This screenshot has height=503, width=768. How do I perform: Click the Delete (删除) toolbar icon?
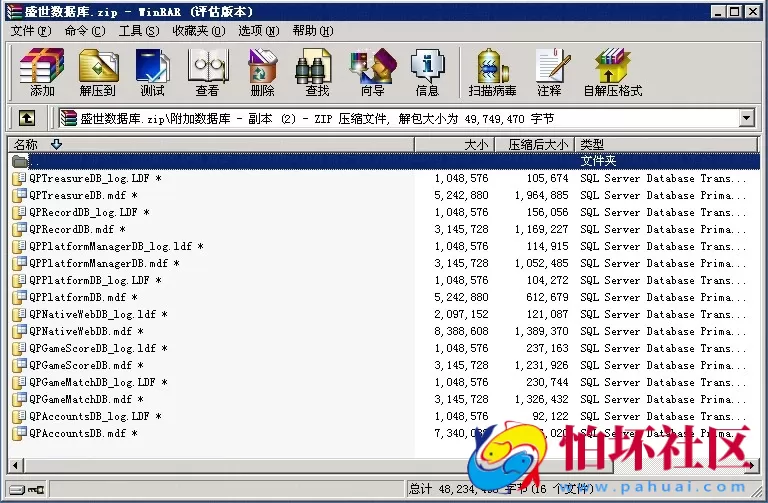263,72
